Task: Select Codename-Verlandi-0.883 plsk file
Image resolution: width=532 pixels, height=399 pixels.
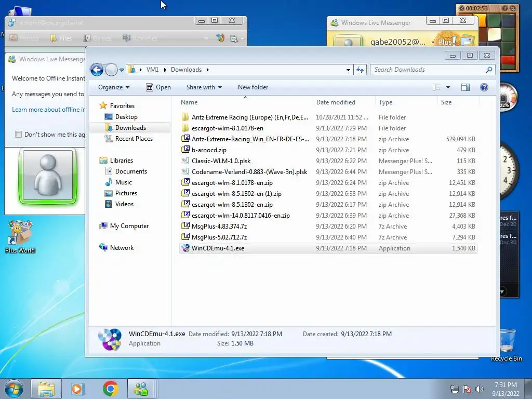Action: (x=328, y=171)
